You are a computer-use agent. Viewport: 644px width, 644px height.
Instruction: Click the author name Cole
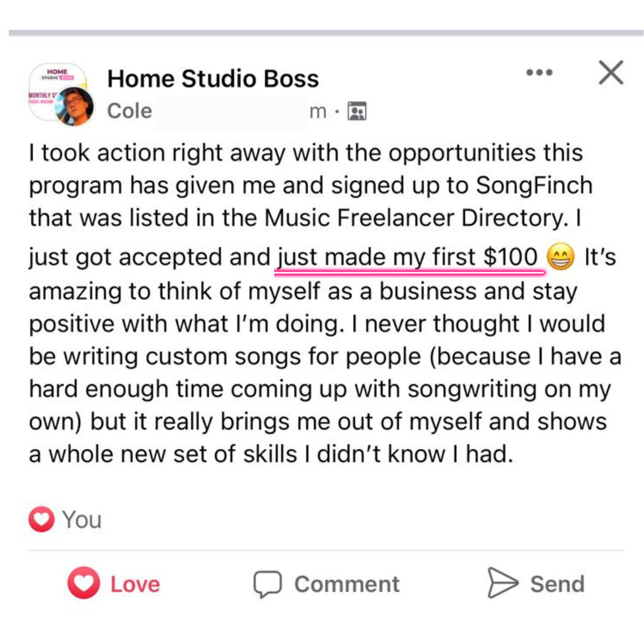[x=129, y=111]
